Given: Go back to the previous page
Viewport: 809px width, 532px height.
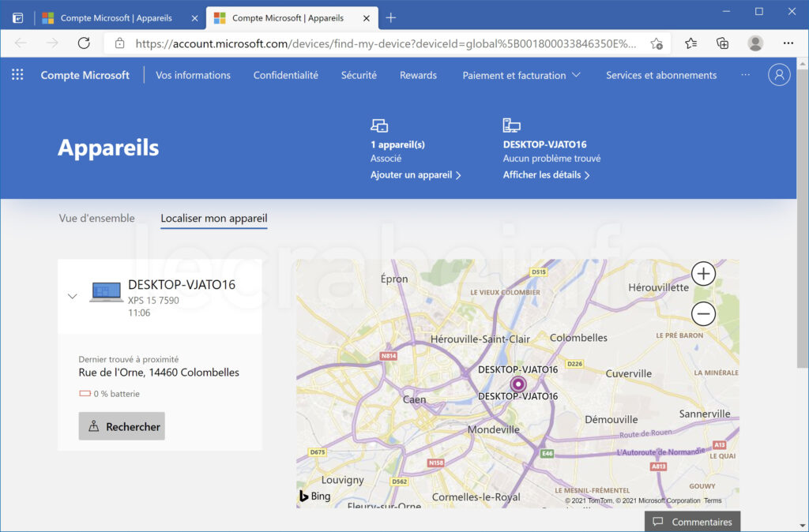Looking at the screenshot, I should pyautogui.click(x=21, y=43).
